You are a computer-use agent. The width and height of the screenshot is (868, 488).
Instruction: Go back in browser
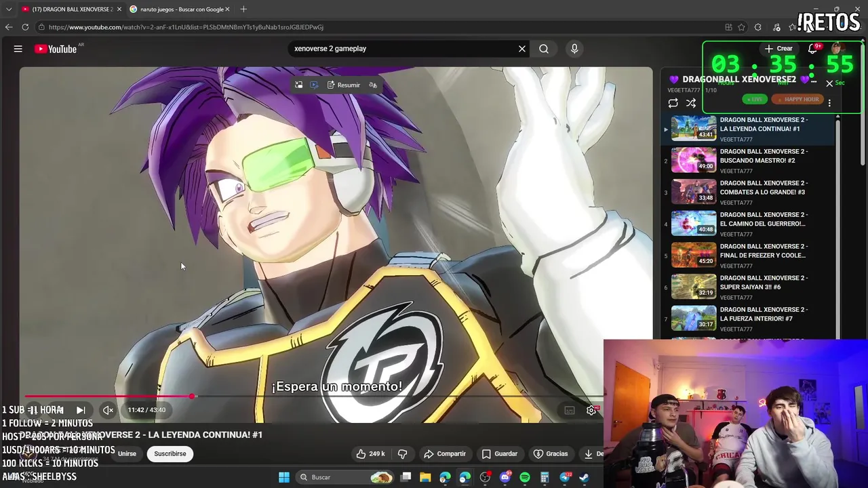tap(9, 27)
